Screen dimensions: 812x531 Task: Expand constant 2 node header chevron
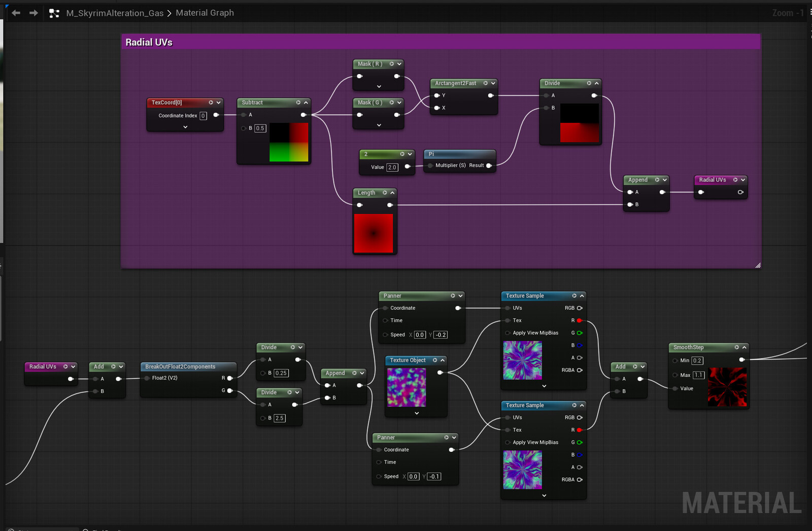tap(410, 154)
